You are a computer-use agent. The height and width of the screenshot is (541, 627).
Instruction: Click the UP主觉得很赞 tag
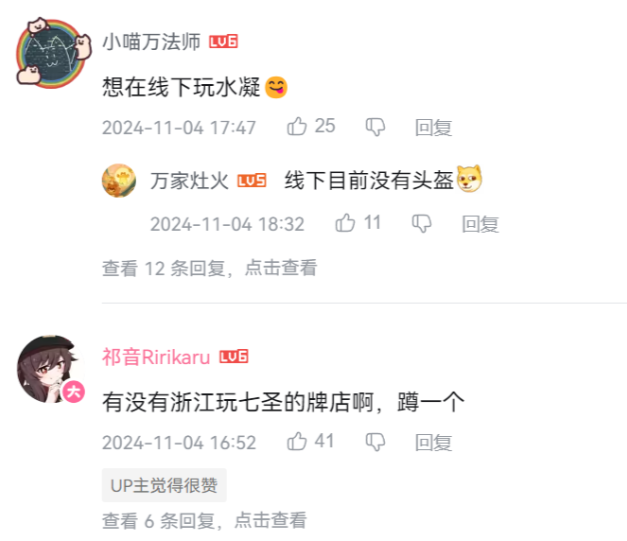click(164, 485)
